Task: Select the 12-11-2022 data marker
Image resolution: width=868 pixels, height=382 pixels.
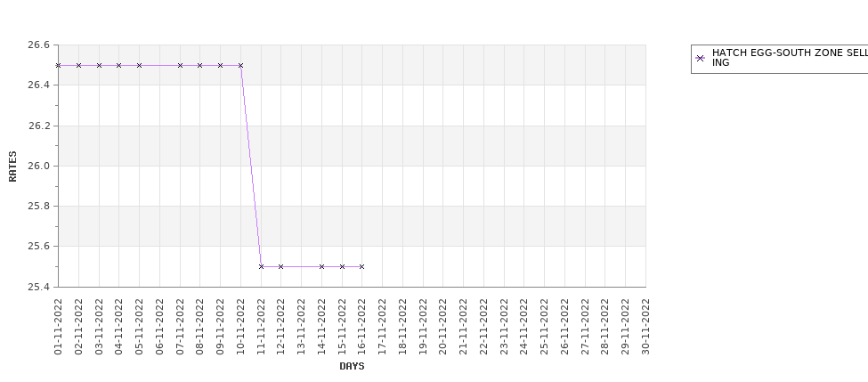Action: (x=280, y=267)
